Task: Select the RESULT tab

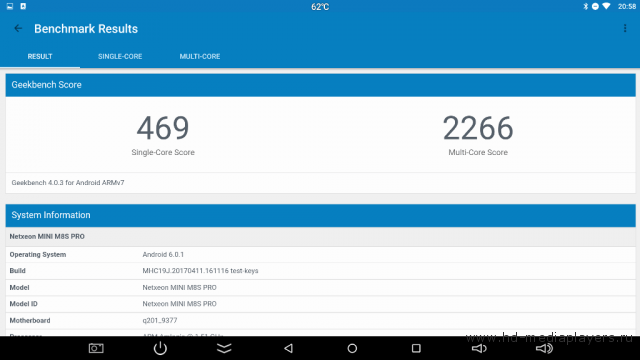Action: pos(40,56)
